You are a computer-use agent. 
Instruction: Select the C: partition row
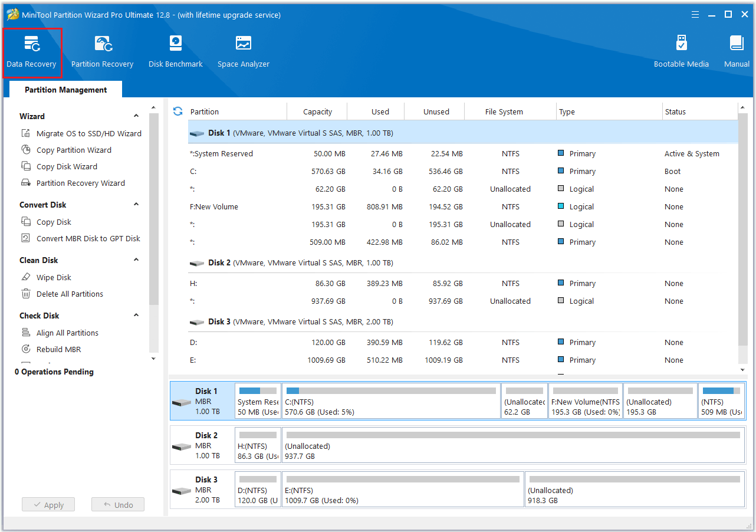[x=463, y=171]
